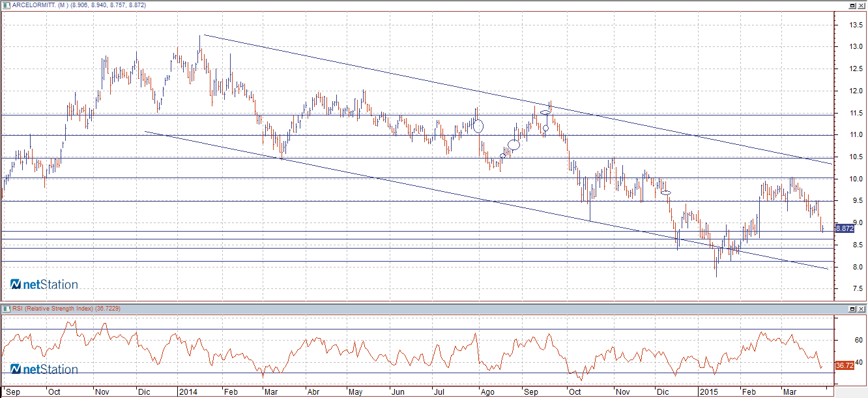Click the 2014 label on the time axis

pyautogui.click(x=188, y=392)
